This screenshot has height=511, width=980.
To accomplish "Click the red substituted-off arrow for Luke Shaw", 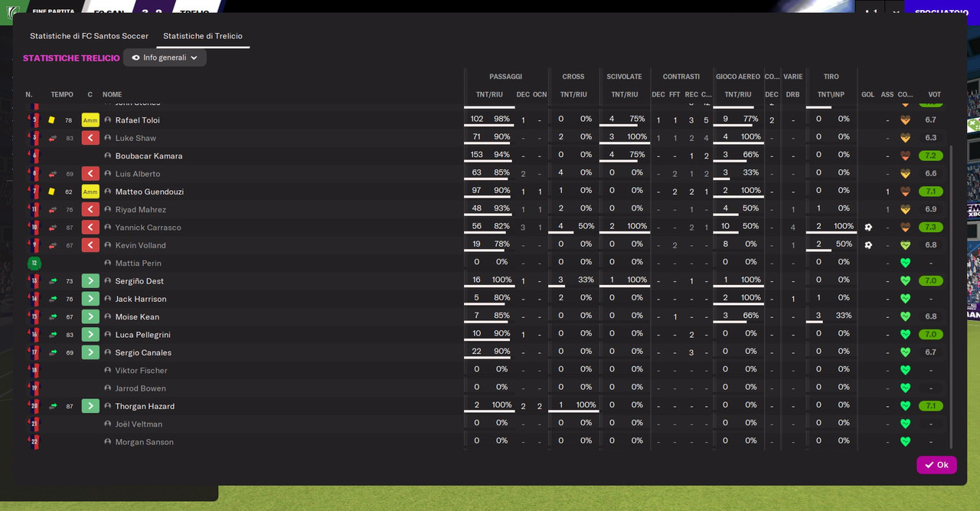I will tap(90, 138).
